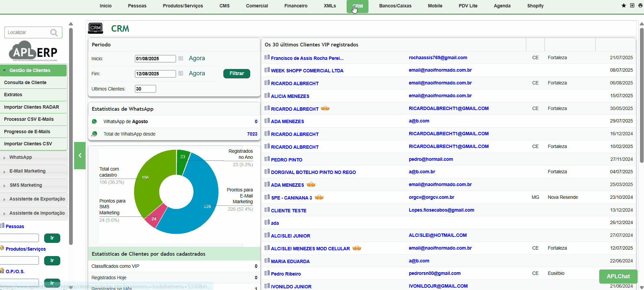This screenshot has width=644, height=290.
Task: Open the Bancos/Caixas menu
Action: (x=395, y=6)
